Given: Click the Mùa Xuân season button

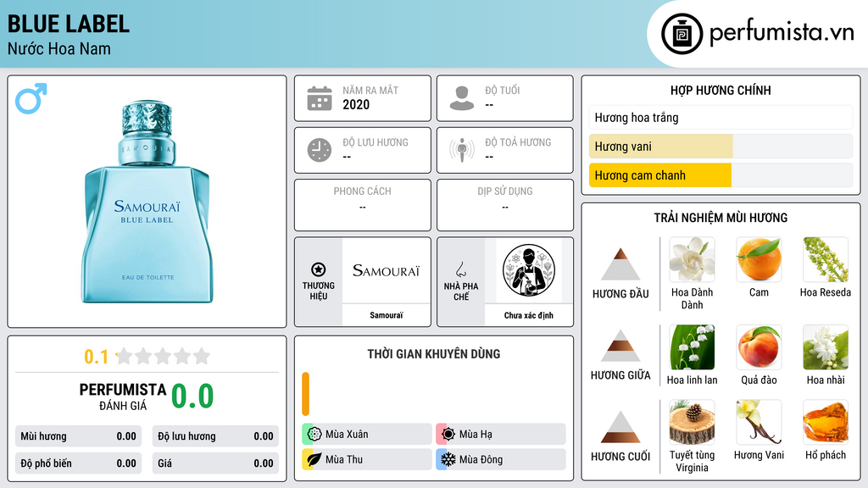Looking at the screenshot, I should (367, 434).
